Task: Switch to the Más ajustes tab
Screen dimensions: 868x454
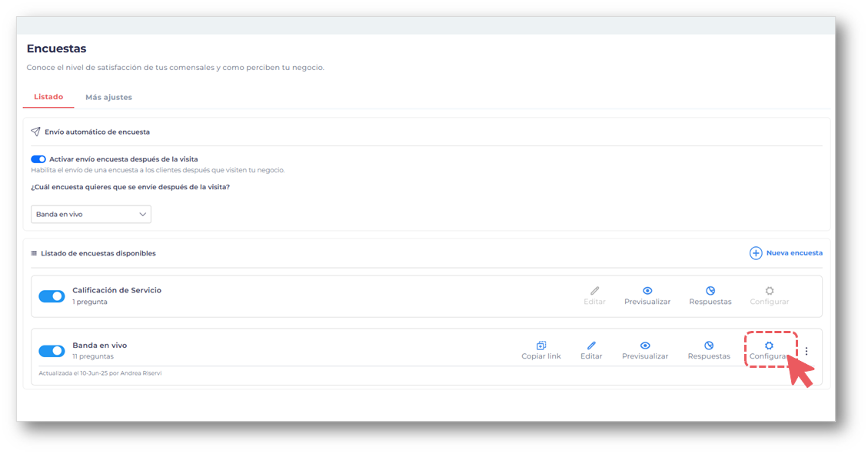Action: [108, 98]
